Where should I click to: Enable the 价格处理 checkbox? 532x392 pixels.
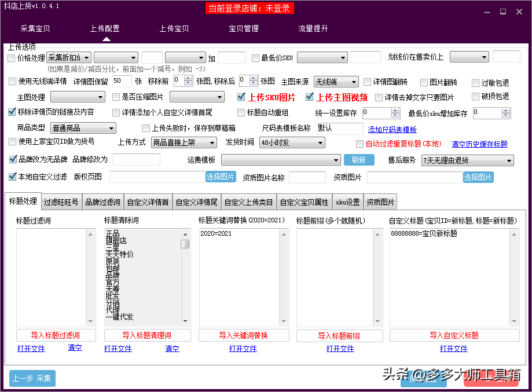coord(12,57)
